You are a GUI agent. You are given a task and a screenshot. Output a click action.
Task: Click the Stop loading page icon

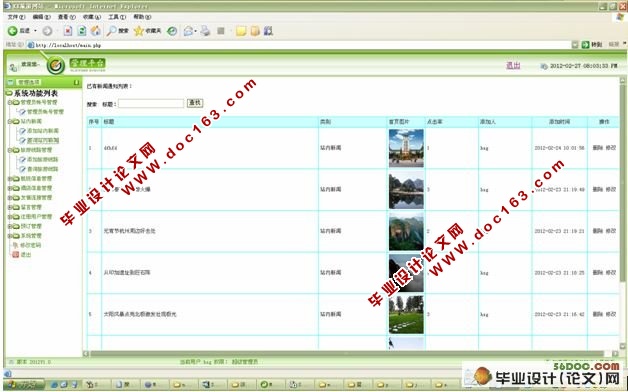[68, 31]
